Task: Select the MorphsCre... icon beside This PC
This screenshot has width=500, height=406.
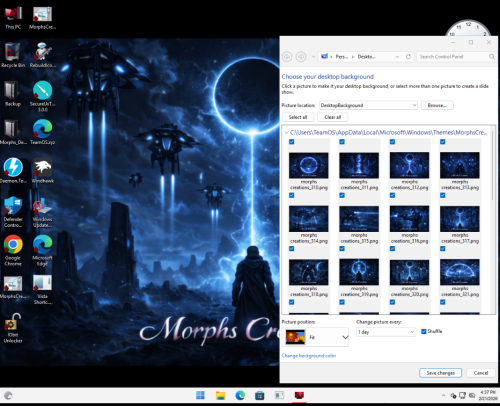Action: 42,18
